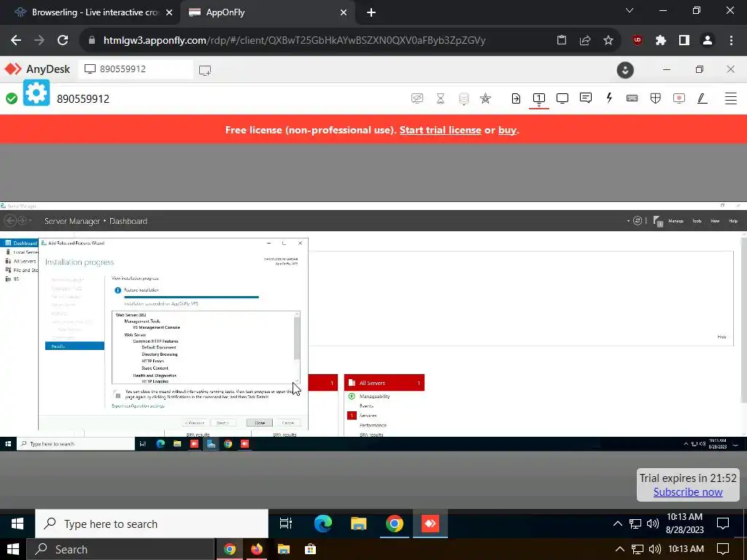The image size is (747, 560).
Task: Click Directory Browsing in wizard results list
Action: tap(160, 354)
